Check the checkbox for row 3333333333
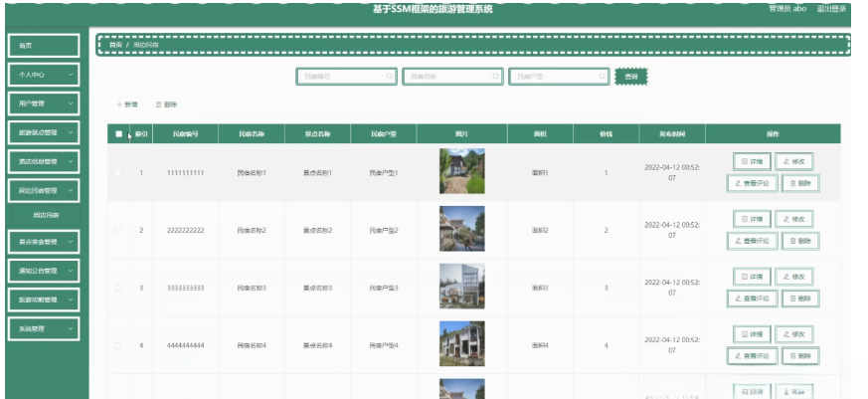This screenshot has height=399, width=868. (118, 288)
